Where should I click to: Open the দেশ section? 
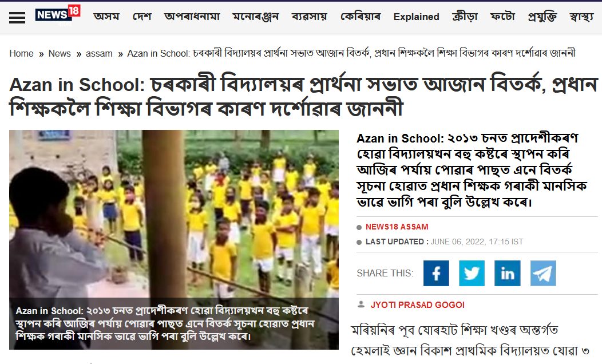[142, 17]
